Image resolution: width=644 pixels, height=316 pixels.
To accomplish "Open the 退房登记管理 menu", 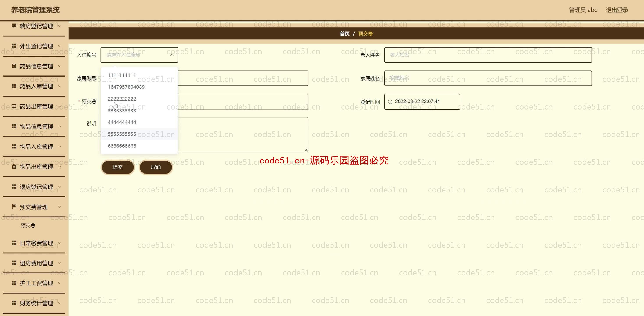I will click(34, 187).
